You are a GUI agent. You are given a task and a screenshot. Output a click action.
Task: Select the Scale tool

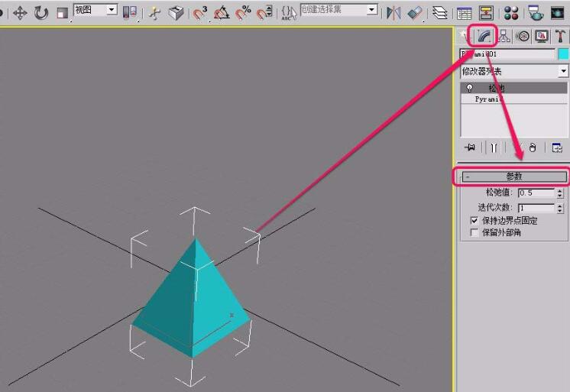[x=63, y=14]
